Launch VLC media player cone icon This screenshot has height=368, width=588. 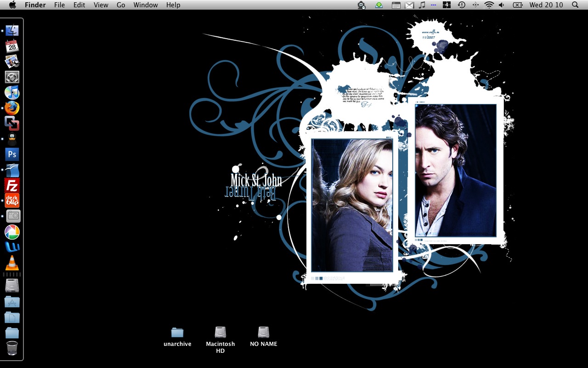coord(12,263)
